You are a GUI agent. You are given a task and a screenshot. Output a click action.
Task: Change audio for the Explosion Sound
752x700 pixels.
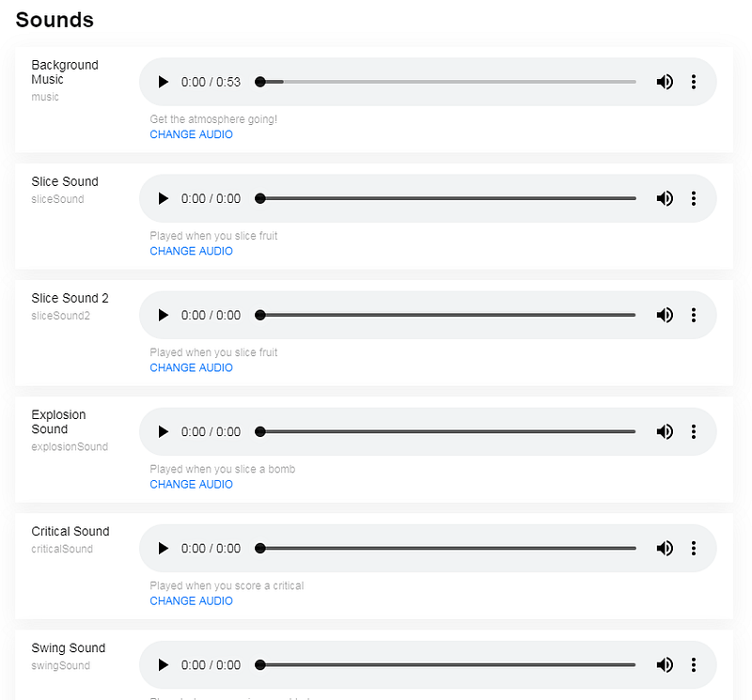tap(192, 485)
